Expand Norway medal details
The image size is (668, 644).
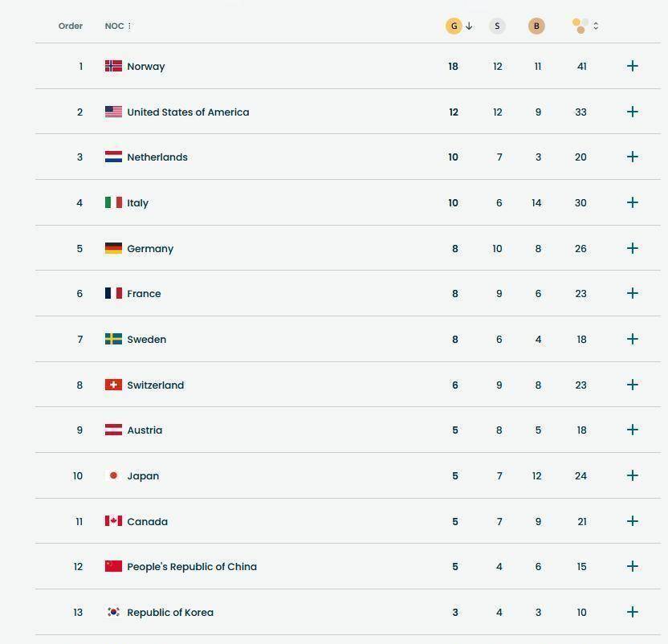(x=633, y=66)
